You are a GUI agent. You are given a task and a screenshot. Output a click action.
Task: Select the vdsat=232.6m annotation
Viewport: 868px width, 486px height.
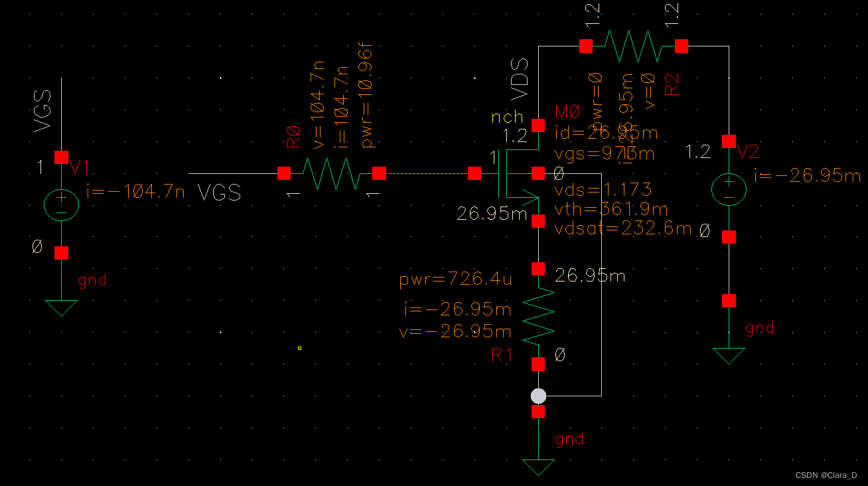(623, 228)
